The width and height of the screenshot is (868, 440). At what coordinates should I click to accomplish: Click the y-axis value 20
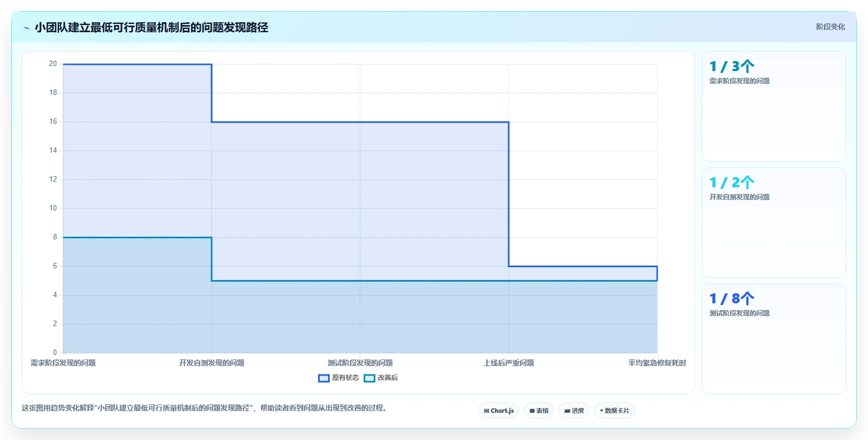53,64
